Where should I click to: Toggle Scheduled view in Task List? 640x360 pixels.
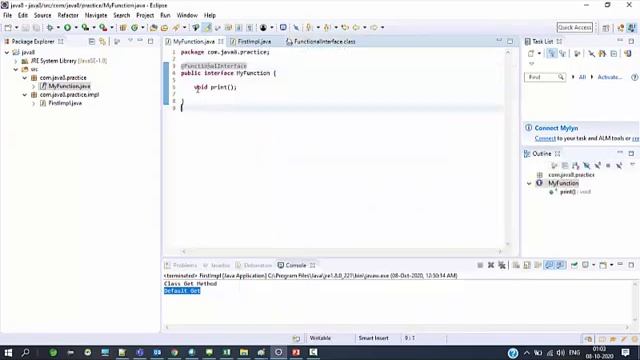tap(563, 53)
